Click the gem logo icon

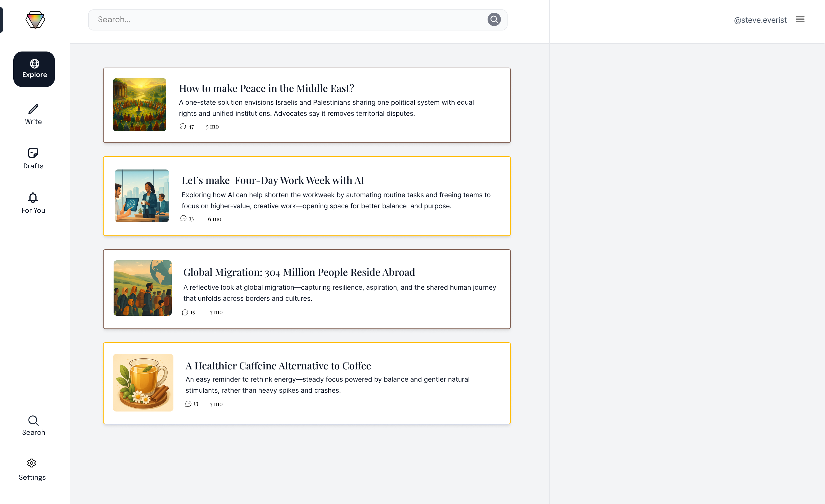[35, 20]
